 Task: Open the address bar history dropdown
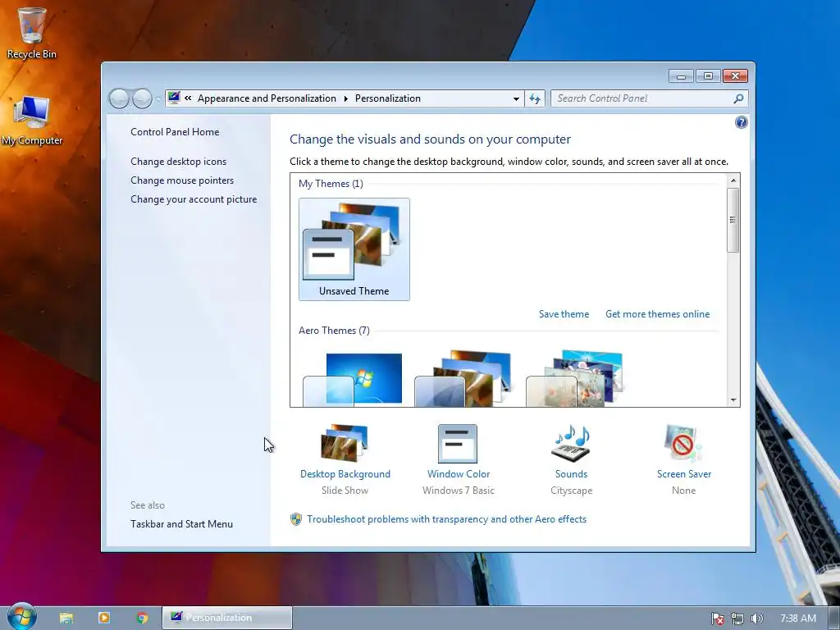click(x=516, y=98)
